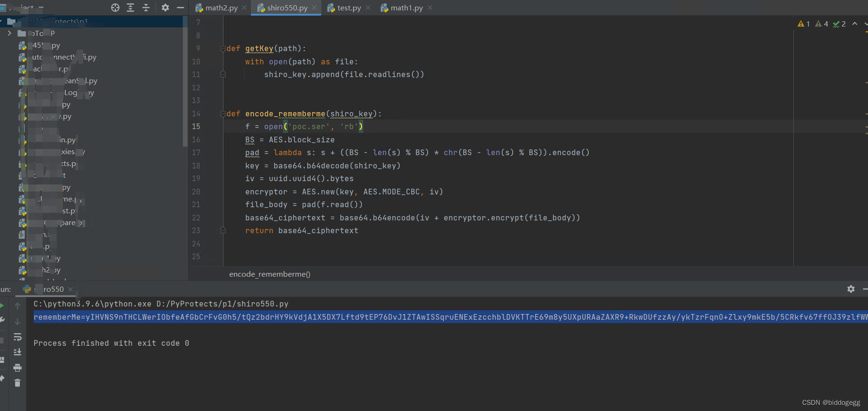Clear the console with the trash icon

(x=17, y=383)
